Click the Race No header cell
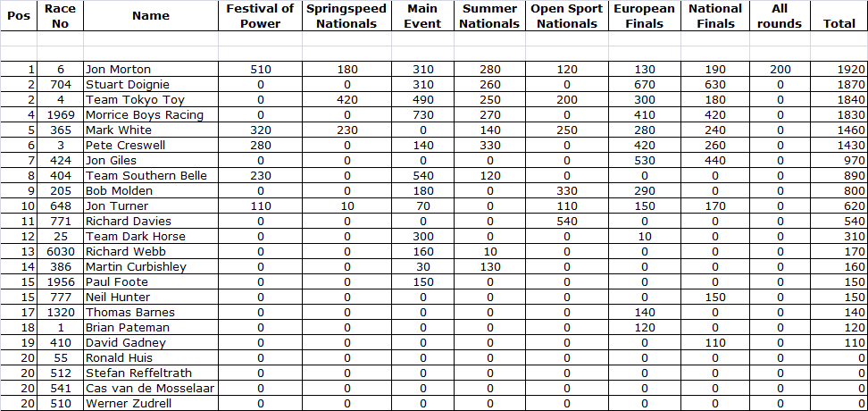 [x=61, y=16]
